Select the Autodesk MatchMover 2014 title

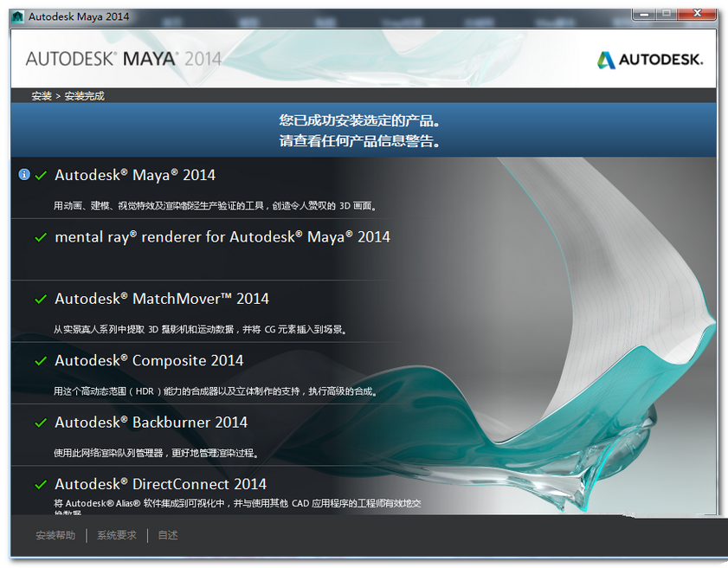click(162, 299)
